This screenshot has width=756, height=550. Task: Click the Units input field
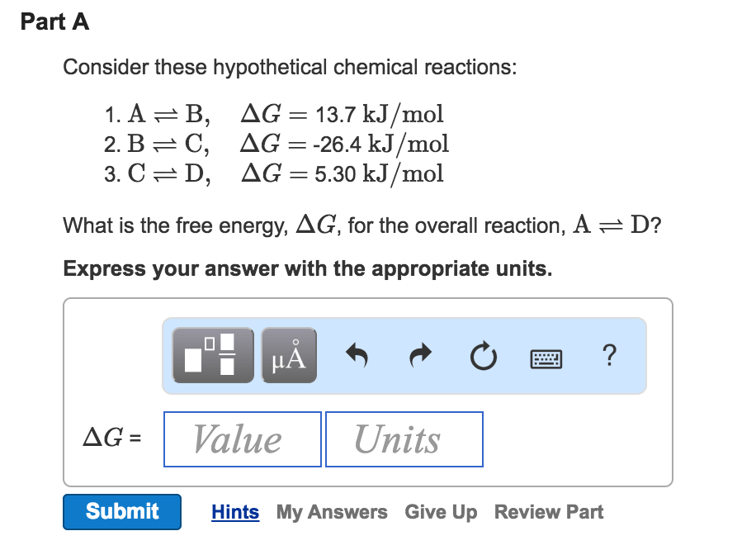click(404, 439)
